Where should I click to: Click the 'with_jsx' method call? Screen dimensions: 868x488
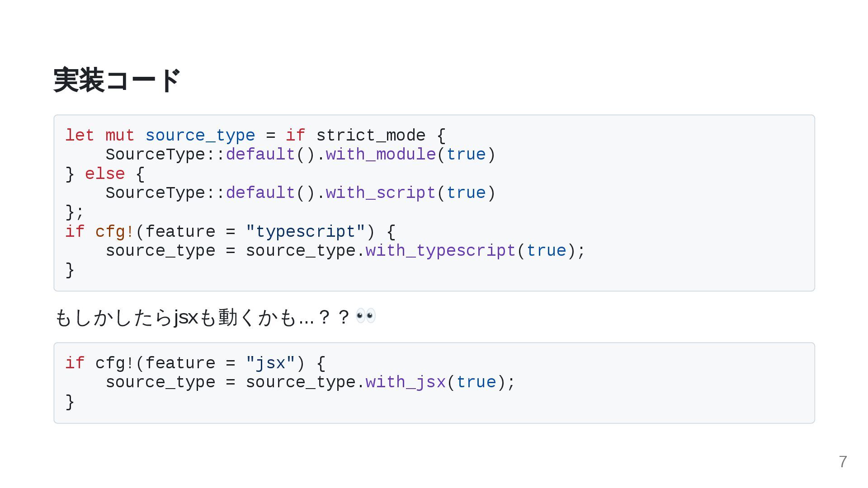pyautogui.click(x=406, y=382)
